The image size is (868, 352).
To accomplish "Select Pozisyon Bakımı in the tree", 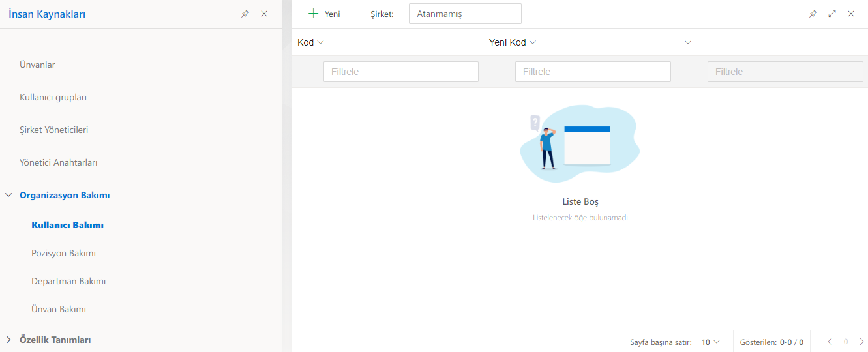I will click(63, 253).
